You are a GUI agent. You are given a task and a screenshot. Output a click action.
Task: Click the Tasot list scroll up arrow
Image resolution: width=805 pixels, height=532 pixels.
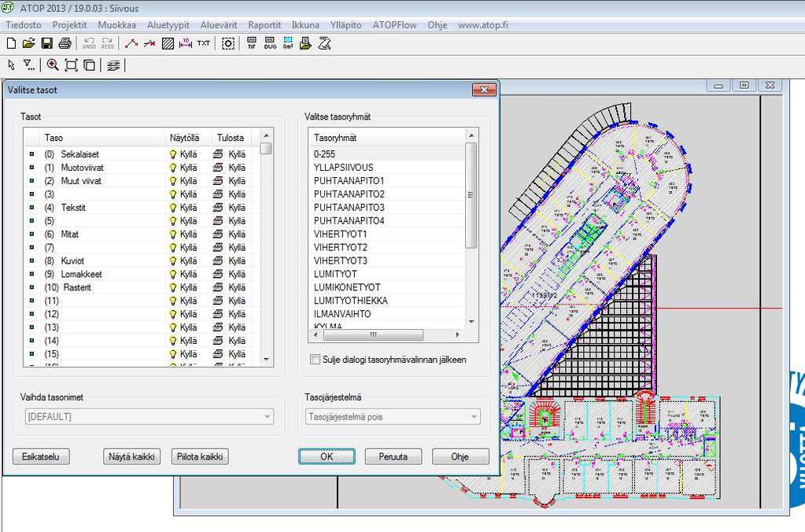click(x=266, y=135)
